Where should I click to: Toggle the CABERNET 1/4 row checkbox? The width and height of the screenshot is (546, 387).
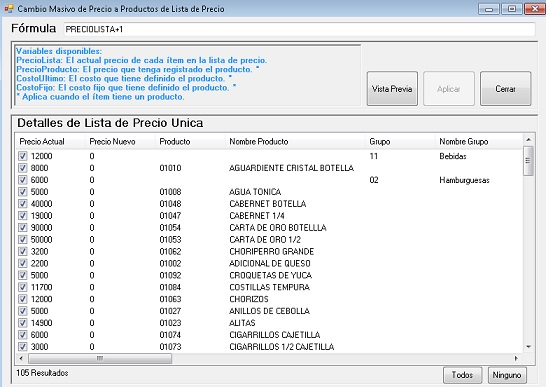(23, 216)
